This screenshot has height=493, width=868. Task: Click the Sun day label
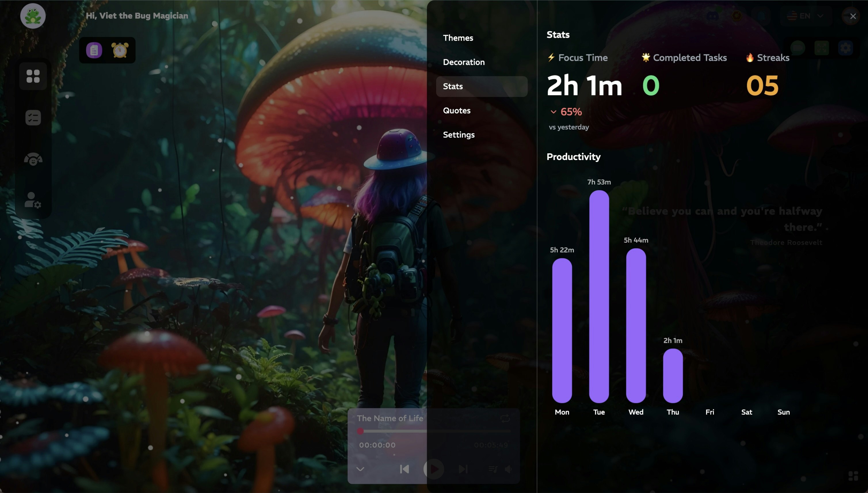783,412
